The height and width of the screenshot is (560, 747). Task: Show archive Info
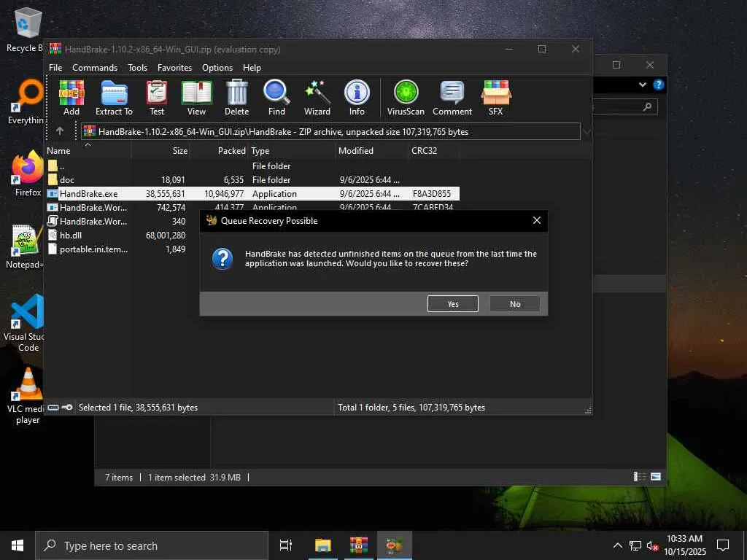[x=357, y=98]
